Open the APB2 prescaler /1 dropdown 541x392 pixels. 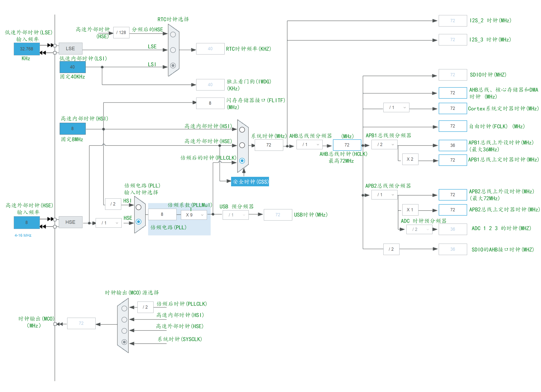[384, 195]
